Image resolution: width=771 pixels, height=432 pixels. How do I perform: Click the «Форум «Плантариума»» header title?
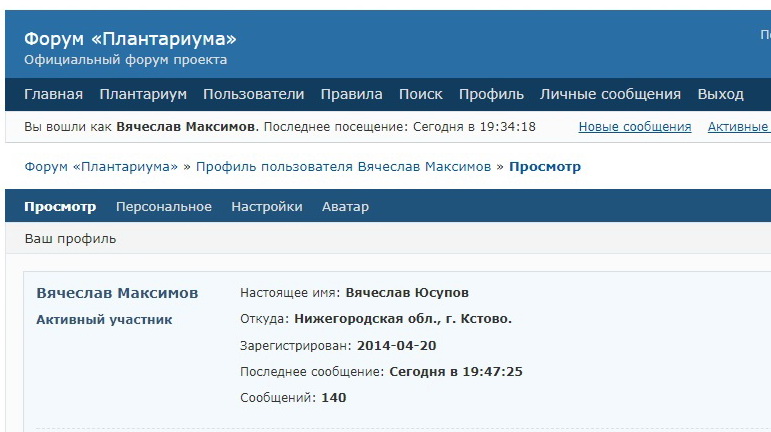(x=130, y=39)
